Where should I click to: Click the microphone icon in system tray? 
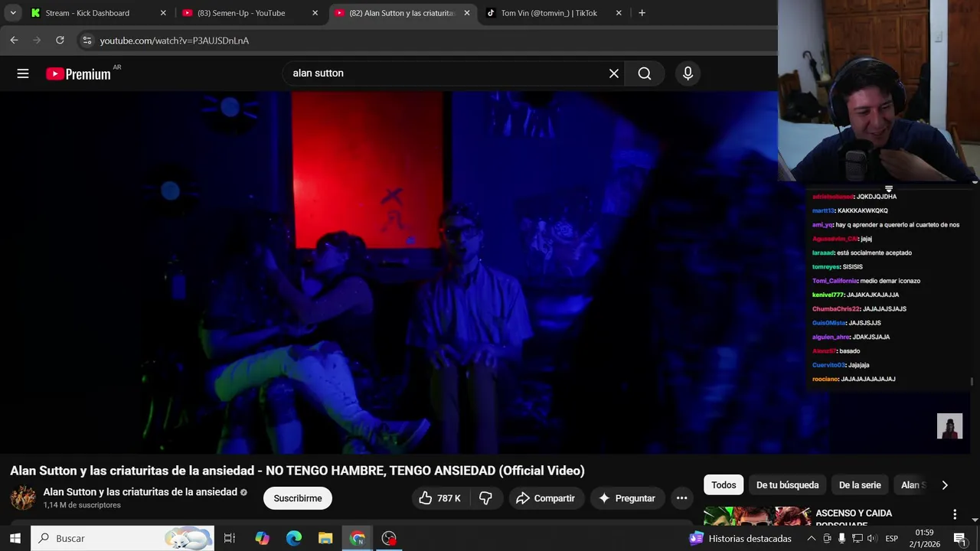click(842, 539)
